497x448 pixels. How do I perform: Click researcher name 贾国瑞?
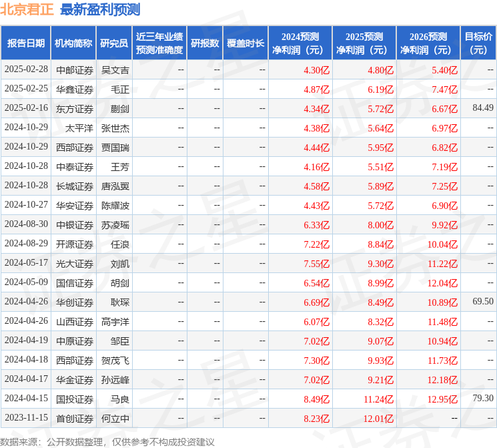tap(115, 148)
